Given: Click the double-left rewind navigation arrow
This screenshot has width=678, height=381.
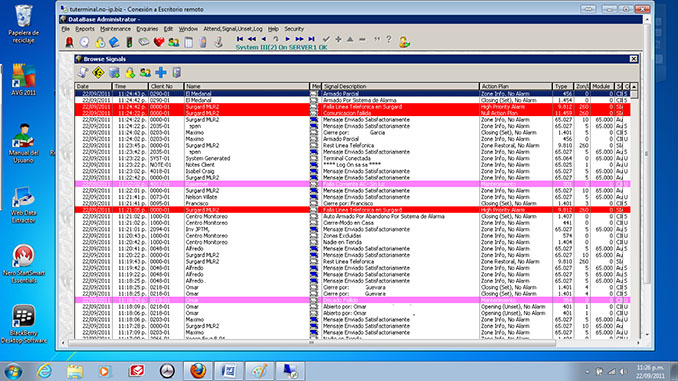Looking at the screenshot, I should pos(252,39).
